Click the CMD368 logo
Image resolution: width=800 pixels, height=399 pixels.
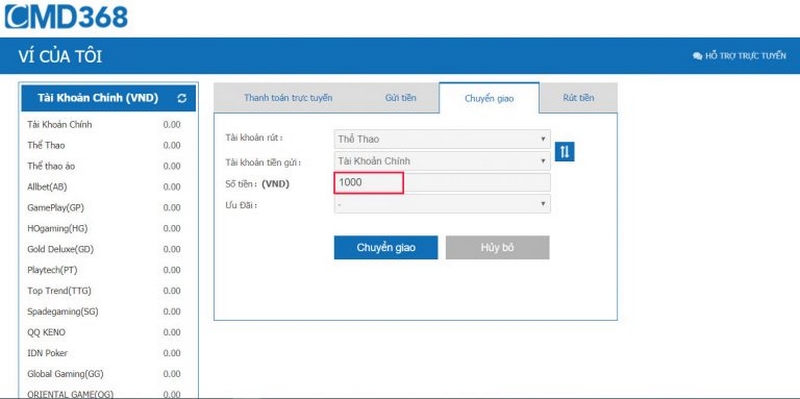click(x=66, y=16)
